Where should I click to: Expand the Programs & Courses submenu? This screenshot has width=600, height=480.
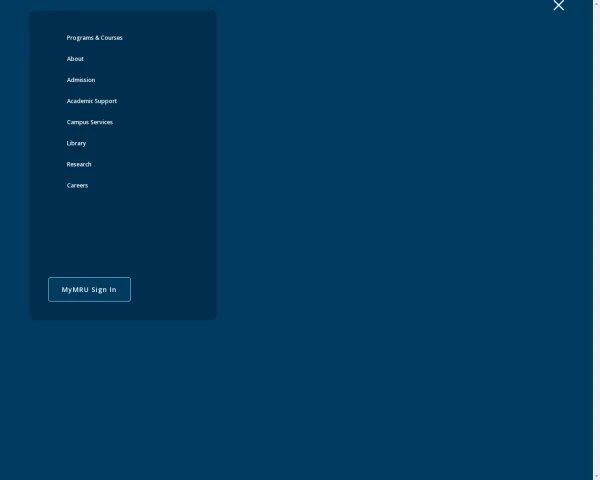click(x=94, y=38)
